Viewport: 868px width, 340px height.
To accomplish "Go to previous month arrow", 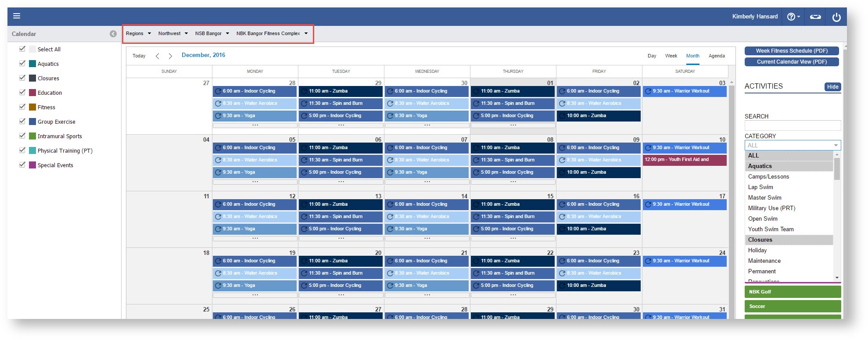I will pos(158,56).
